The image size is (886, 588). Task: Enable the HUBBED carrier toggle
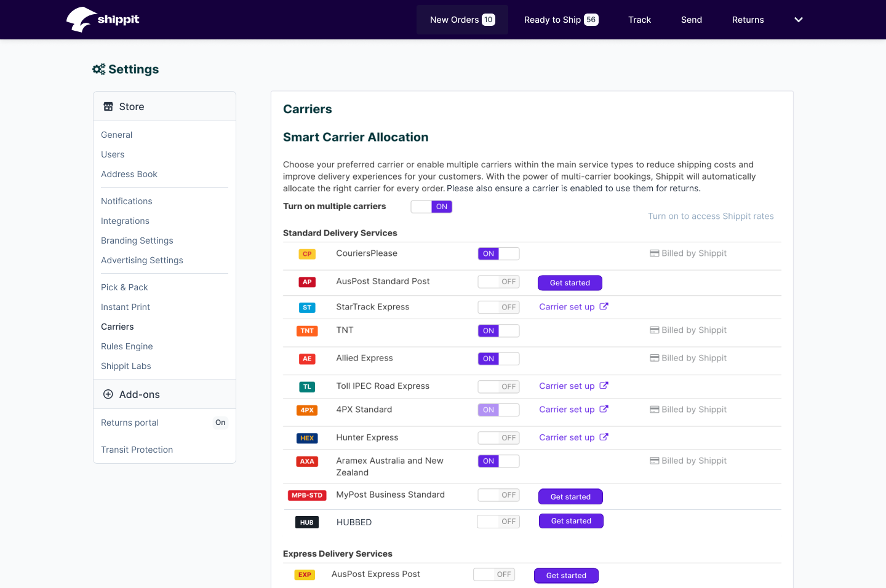(x=498, y=522)
